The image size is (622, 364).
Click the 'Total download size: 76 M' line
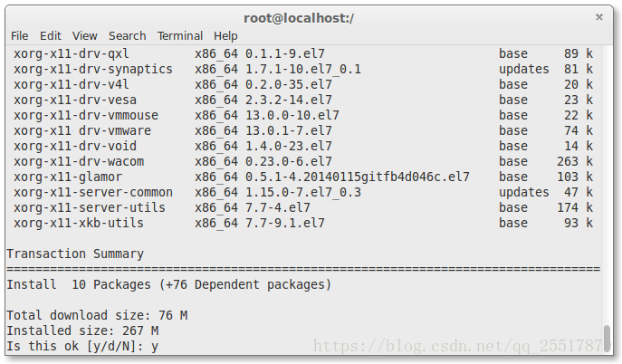[97, 316]
